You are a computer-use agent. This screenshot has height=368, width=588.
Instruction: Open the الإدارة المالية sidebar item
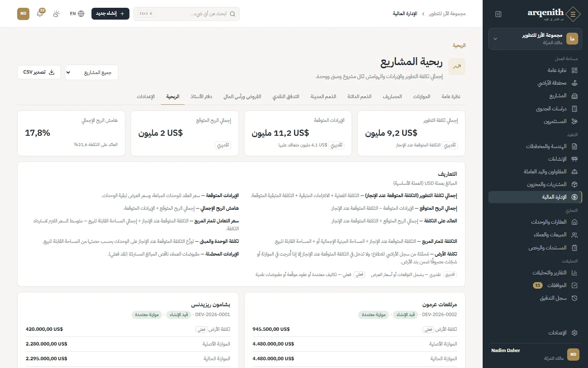click(x=535, y=197)
